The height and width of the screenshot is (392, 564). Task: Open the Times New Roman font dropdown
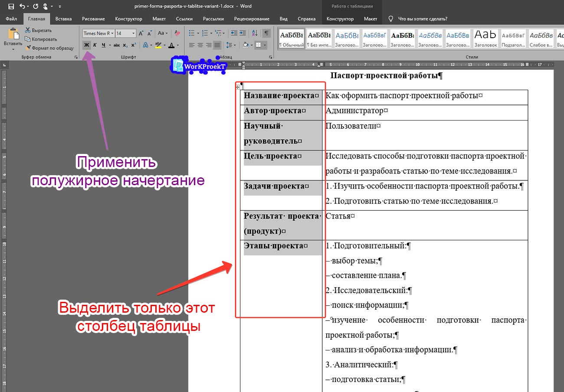112,33
